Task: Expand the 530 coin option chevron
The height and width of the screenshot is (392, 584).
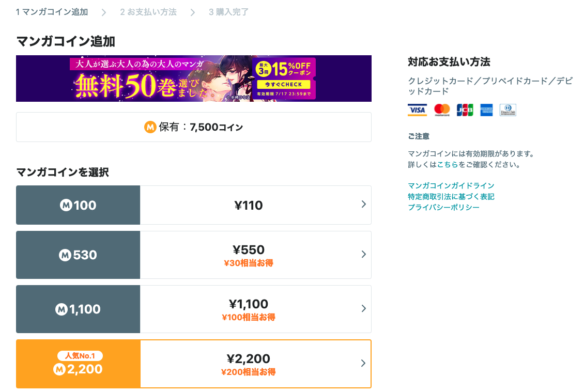Action: [363, 255]
